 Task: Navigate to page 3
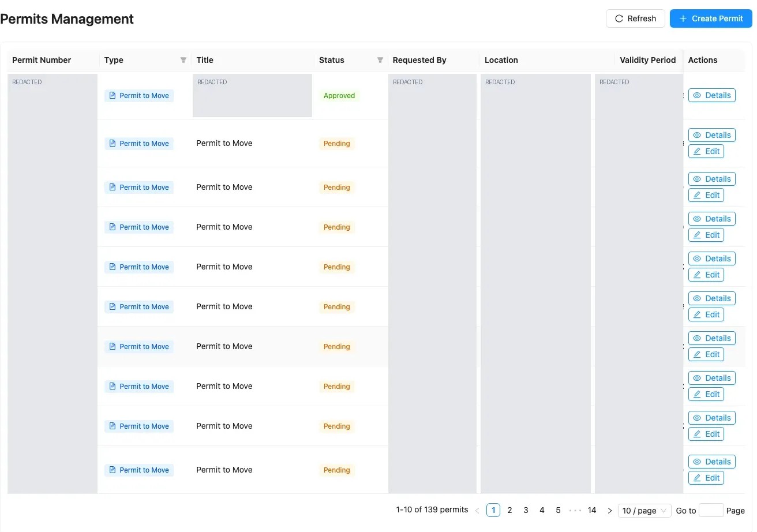point(526,510)
